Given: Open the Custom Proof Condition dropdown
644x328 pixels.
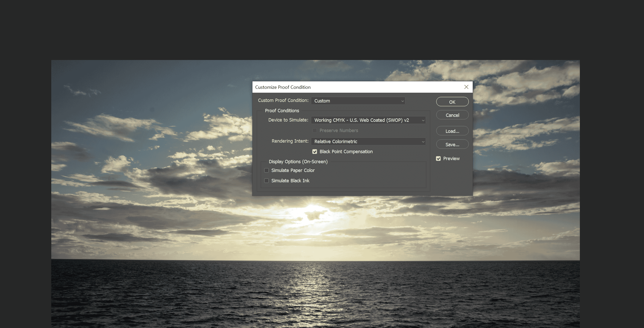Looking at the screenshot, I should (358, 101).
